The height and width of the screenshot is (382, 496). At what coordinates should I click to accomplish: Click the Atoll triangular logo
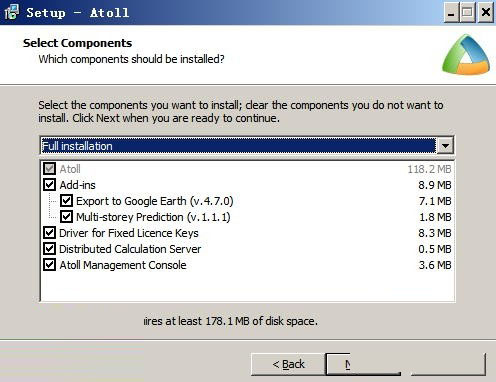point(466,54)
